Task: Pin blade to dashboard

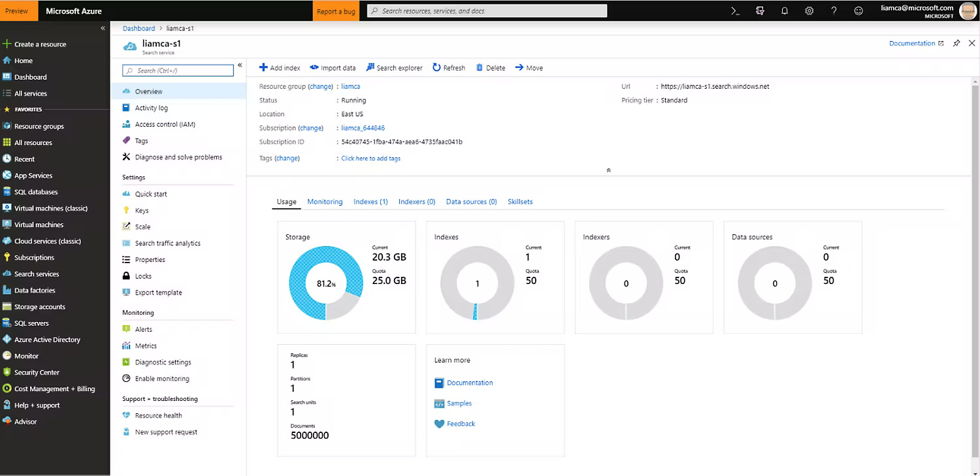Action: pyautogui.click(x=956, y=43)
